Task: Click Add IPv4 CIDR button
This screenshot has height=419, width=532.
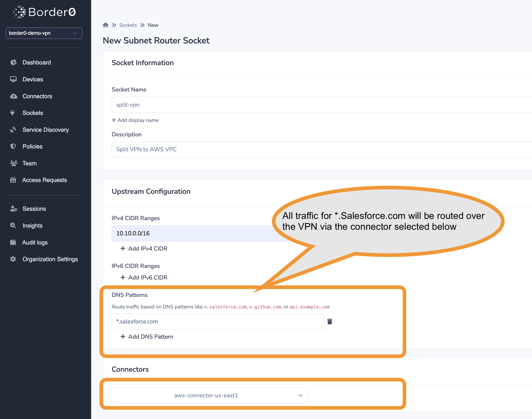Action: (x=144, y=249)
